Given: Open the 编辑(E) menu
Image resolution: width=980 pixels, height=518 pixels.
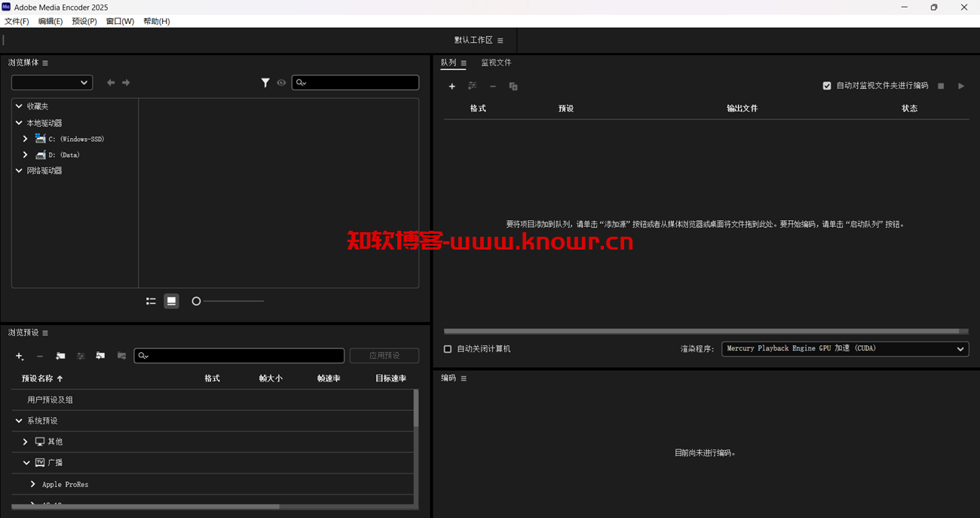Looking at the screenshot, I should point(51,21).
